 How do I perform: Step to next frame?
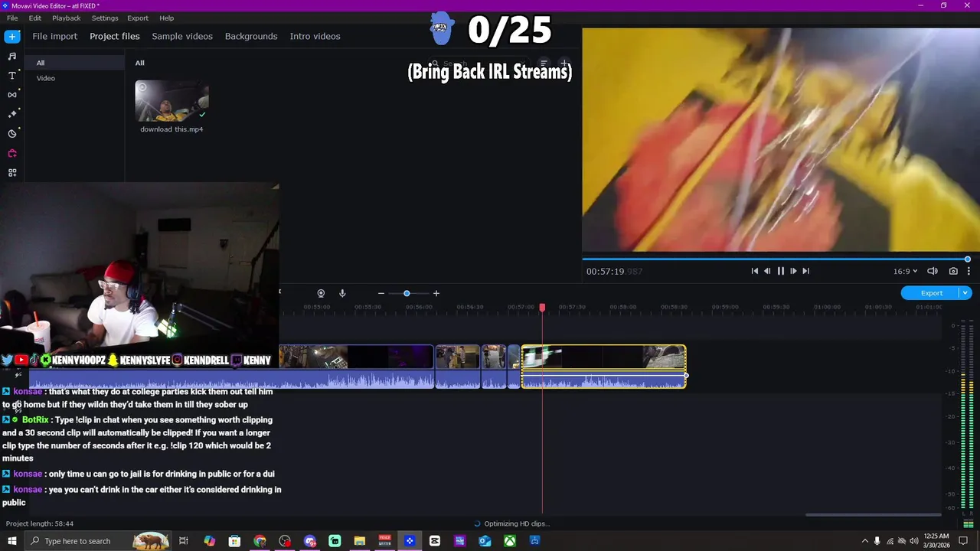coord(793,271)
